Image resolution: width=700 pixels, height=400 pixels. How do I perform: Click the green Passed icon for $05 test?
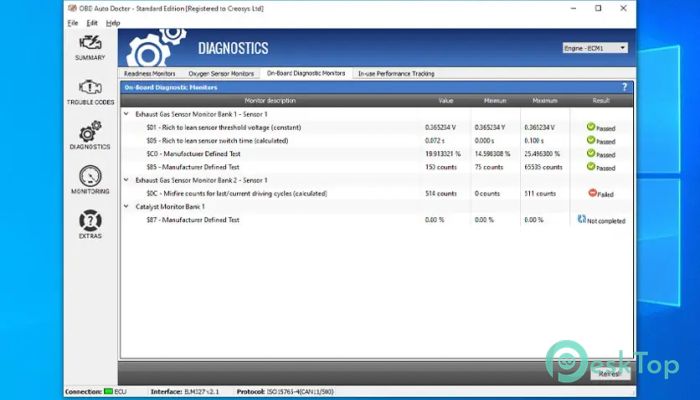[591, 140]
